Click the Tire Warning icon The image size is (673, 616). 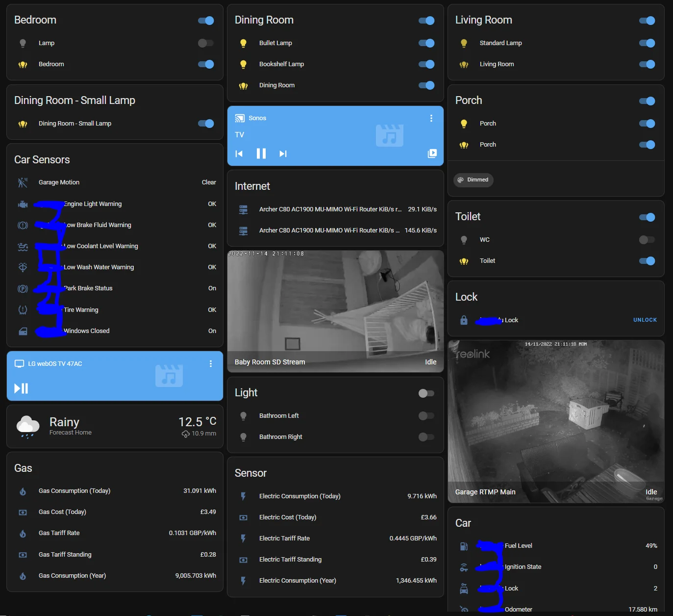pos(23,310)
